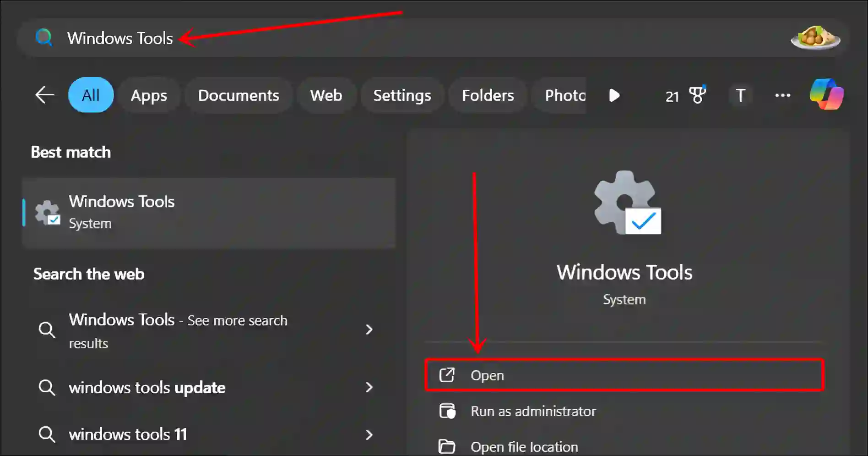Open windows tools update suggestion
868x456 pixels.
tap(209, 388)
